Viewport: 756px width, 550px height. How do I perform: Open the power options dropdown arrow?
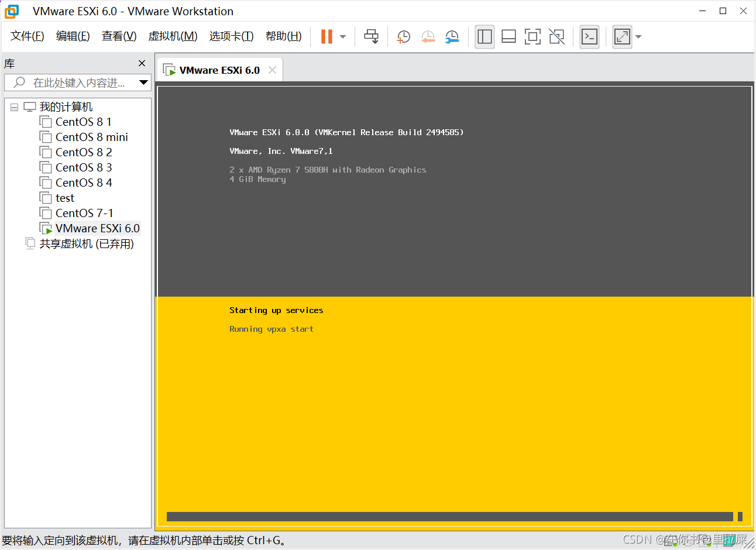pos(343,37)
